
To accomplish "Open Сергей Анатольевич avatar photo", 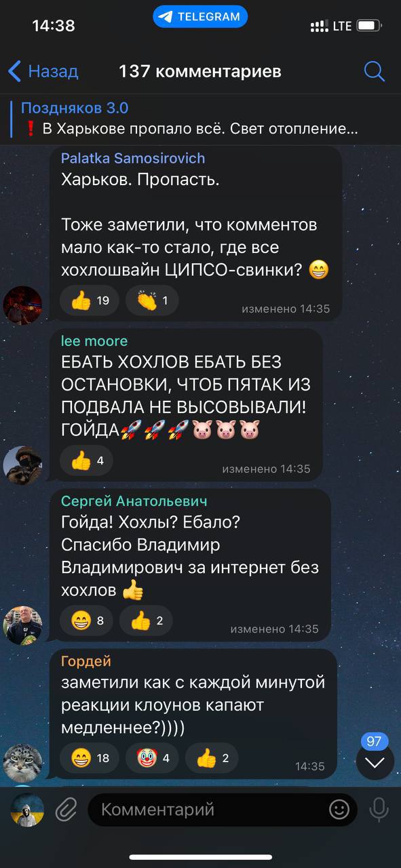I will pyautogui.click(x=23, y=625).
